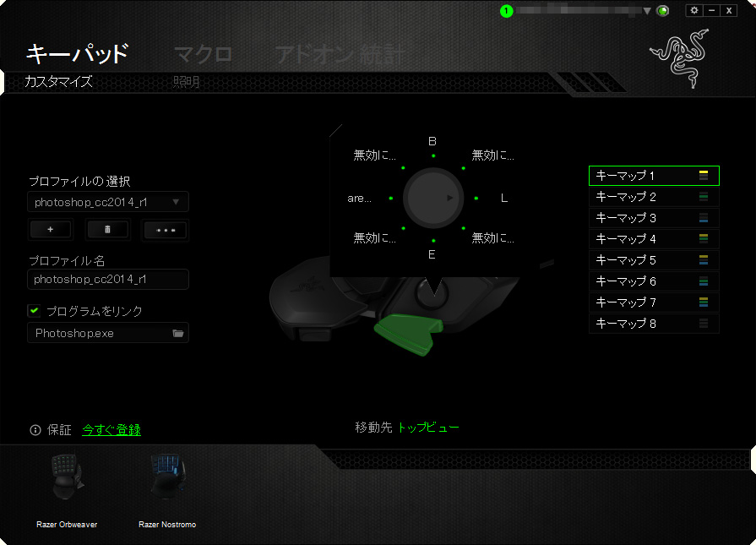Viewport: 756px width, 545px height.
Task: Click the thumbstick up assignment B
Action: 432,141
